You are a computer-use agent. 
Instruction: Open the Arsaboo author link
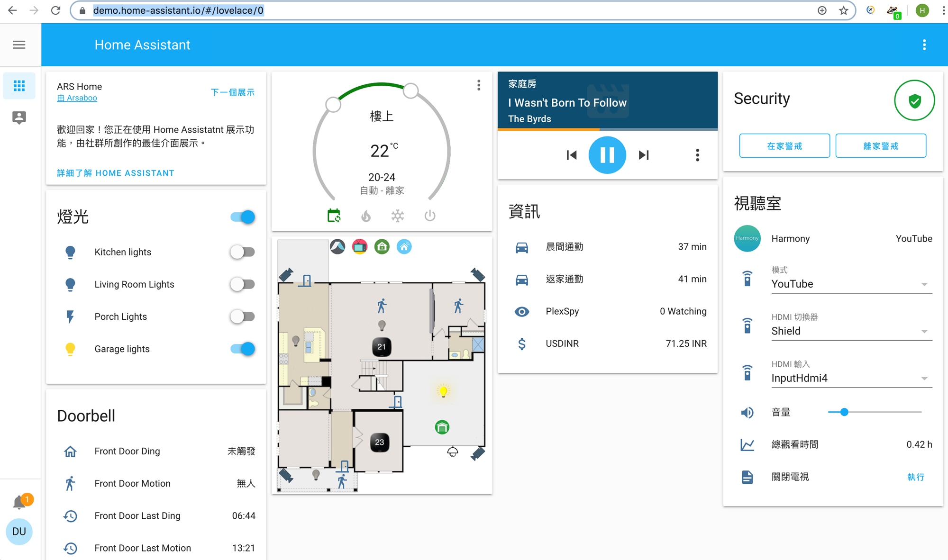pyautogui.click(x=77, y=98)
